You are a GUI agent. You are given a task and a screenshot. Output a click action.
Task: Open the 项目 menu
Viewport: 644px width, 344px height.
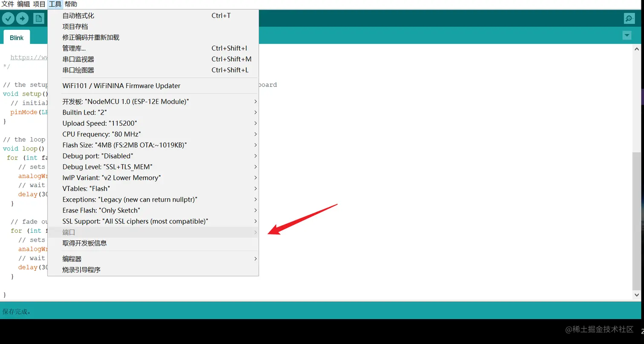pyautogui.click(x=39, y=4)
